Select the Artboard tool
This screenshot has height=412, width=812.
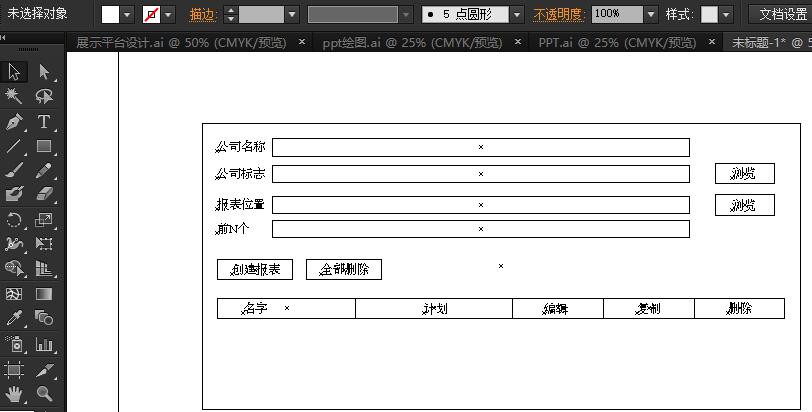pos(14,370)
